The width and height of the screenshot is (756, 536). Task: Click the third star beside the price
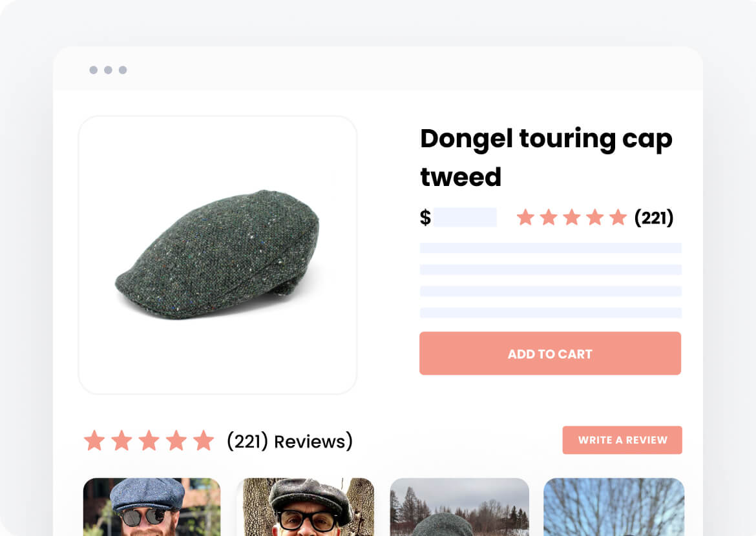(x=572, y=218)
